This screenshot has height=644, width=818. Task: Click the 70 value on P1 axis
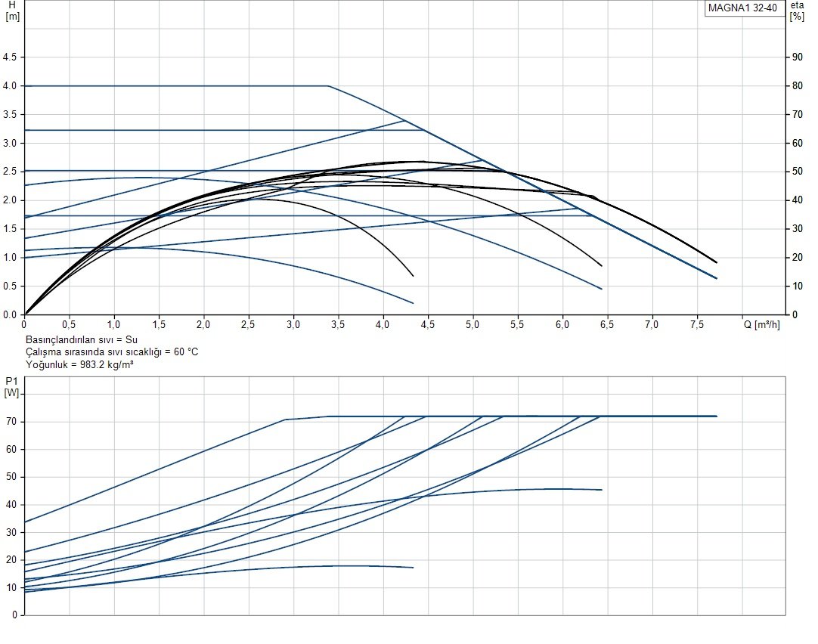point(11,421)
